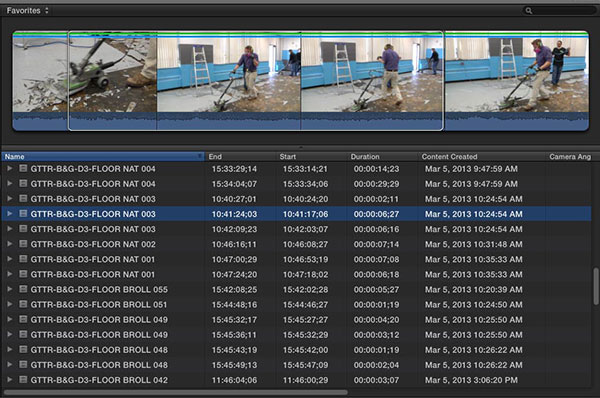
Task: Click clip icon of FLOOR BROLL 055
Action: tap(23, 289)
